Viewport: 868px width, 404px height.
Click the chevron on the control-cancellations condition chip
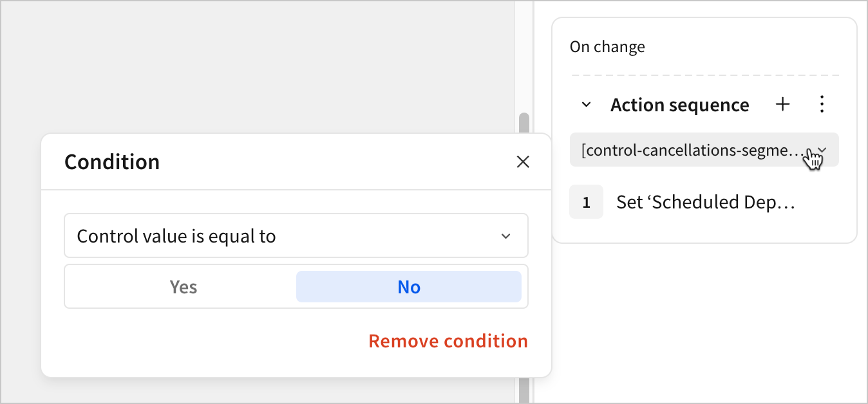pyautogui.click(x=822, y=150)
